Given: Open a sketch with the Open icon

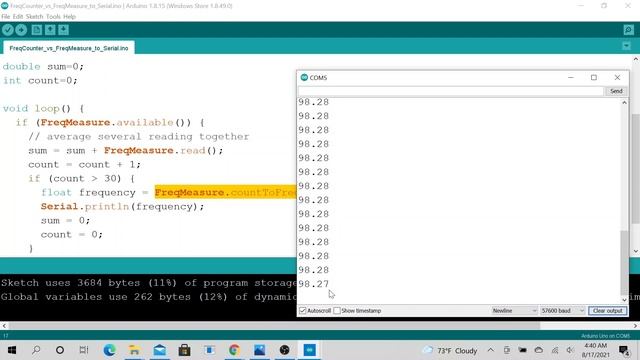Looking at the screenshot, I should [x=50, y=30].
